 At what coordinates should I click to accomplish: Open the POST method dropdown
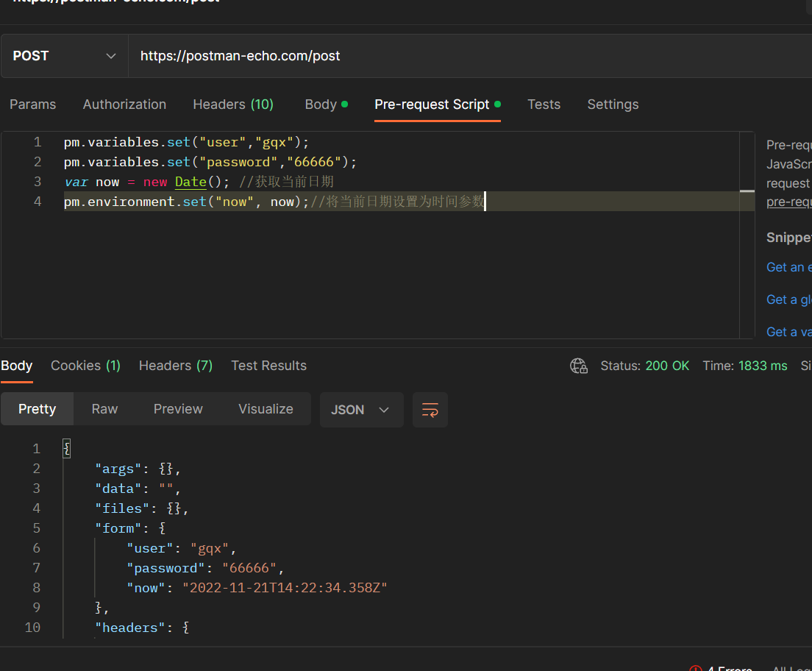pyautogui.click(x=65, y=56)
